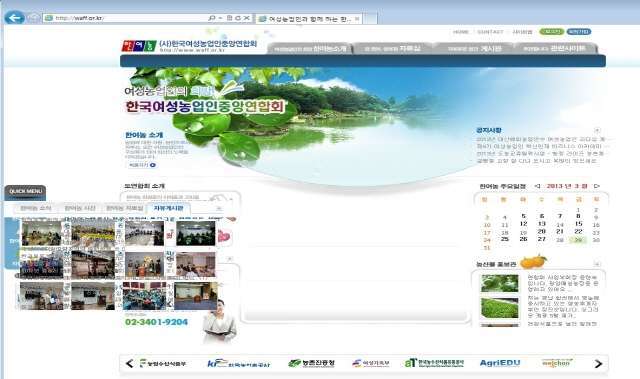Image resolution: width=640 pixels, height=379 pixels.
Task: Select the 자유게시판 tab in the board panel
Action: (169, 208)
